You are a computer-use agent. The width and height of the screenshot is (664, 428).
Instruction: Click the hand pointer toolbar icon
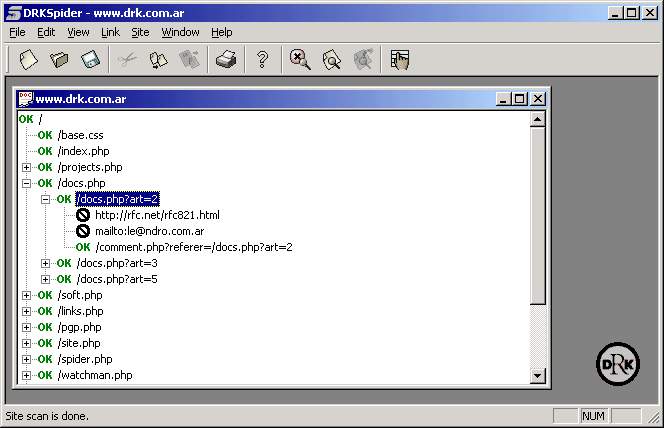pos(400,59)
